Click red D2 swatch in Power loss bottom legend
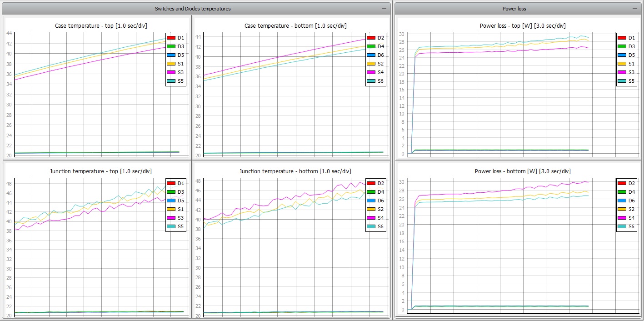The height and width of the screenshot is (321, 644). coord(621,183)
